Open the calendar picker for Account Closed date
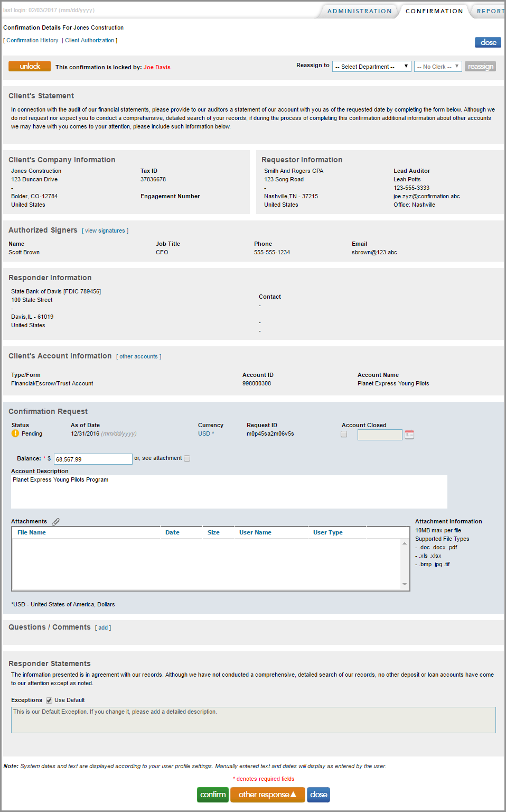Image resolution: width=506 pixels, height=812 pixels. pyautogui.click(x=409, y=434)
